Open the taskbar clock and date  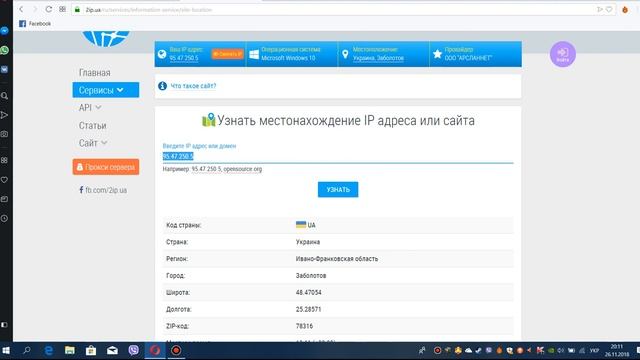click(x=617, y=351)
